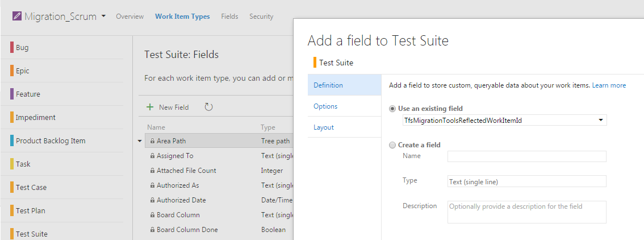Follow the Learn more link
This screenshot has height=240, width=644.
click(609, 85)
